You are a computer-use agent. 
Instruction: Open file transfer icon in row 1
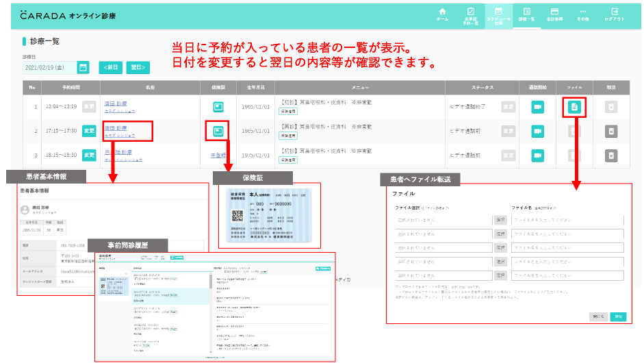pos(575,107)
